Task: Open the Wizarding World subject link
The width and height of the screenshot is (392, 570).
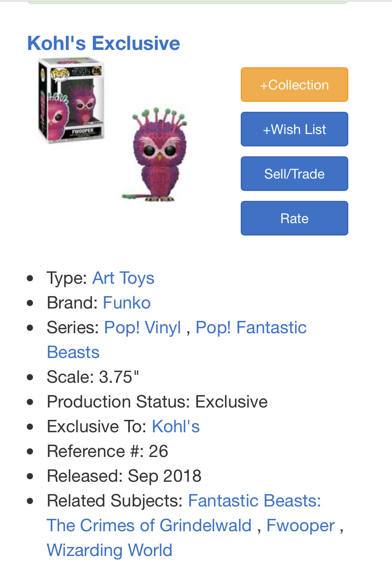Action: (109, 550)
